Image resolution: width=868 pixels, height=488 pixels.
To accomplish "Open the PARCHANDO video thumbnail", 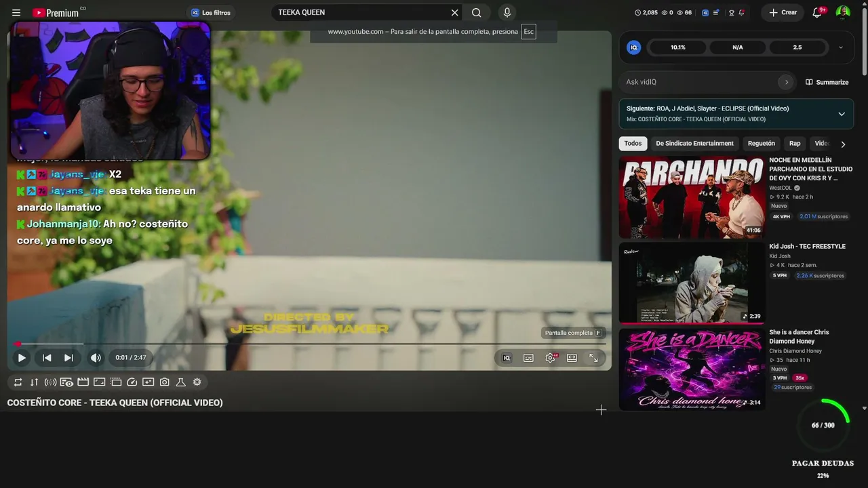I will [692, 197].
